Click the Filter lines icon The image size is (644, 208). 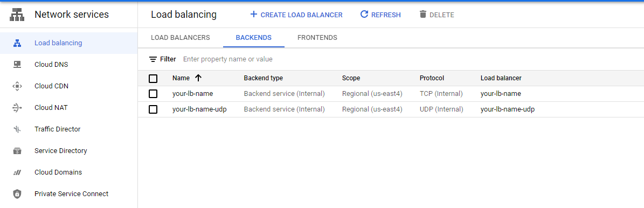pyautogui.click(x=153, y=59)
